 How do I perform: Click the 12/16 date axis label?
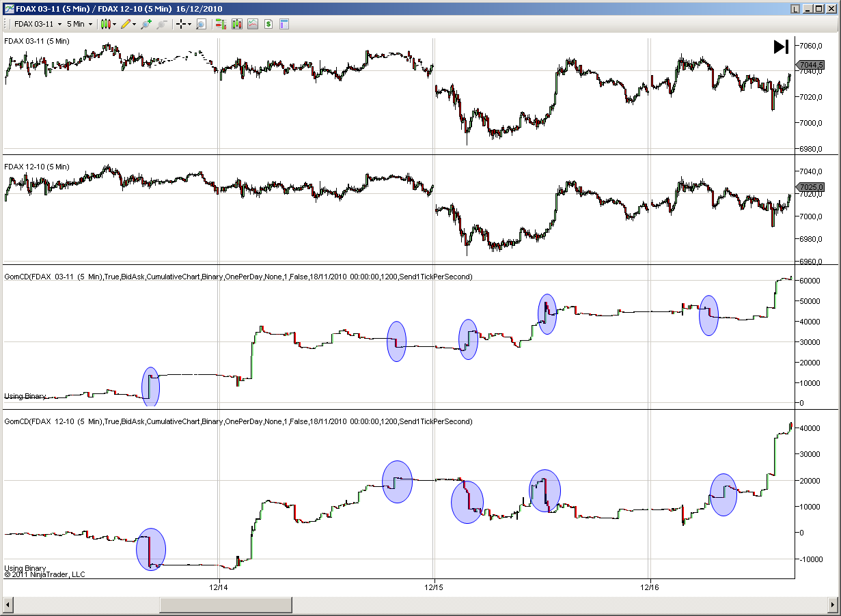(x=650, y=587)
